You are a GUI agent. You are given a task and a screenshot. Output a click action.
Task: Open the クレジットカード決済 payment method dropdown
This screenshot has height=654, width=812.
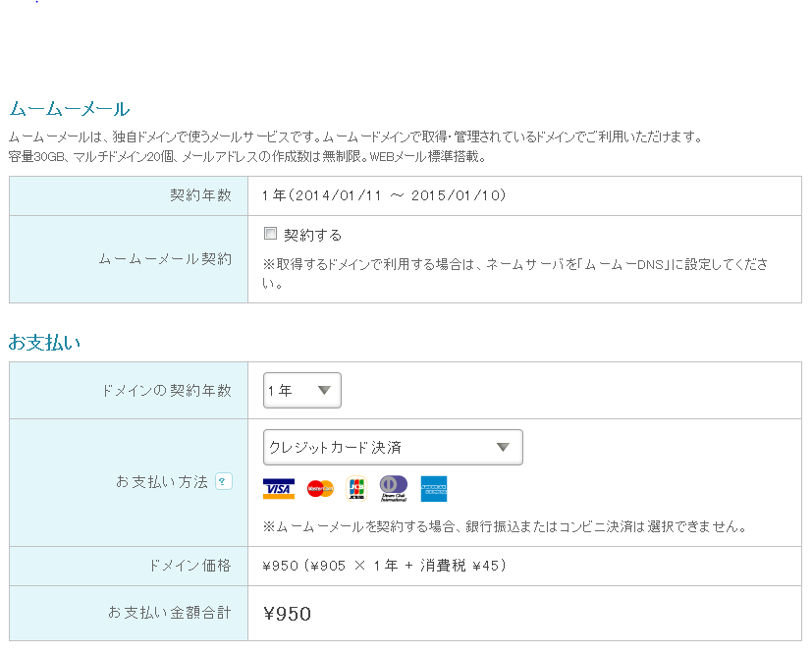pyautogui.click(x=393, y=448)
